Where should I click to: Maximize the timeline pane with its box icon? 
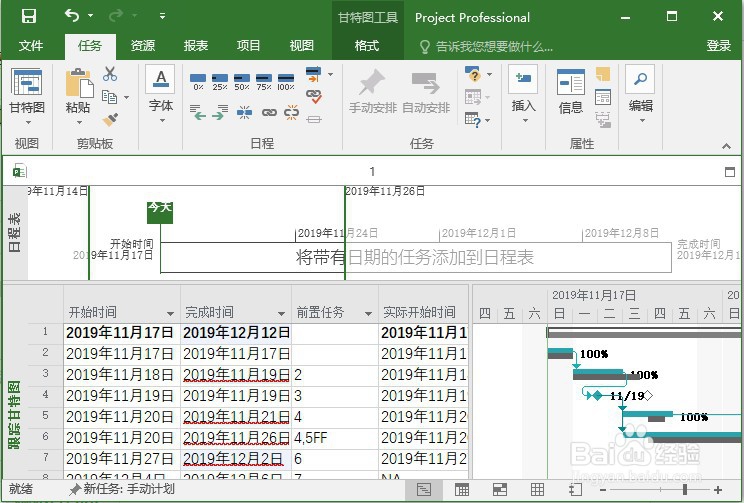[x=730, y=172]
